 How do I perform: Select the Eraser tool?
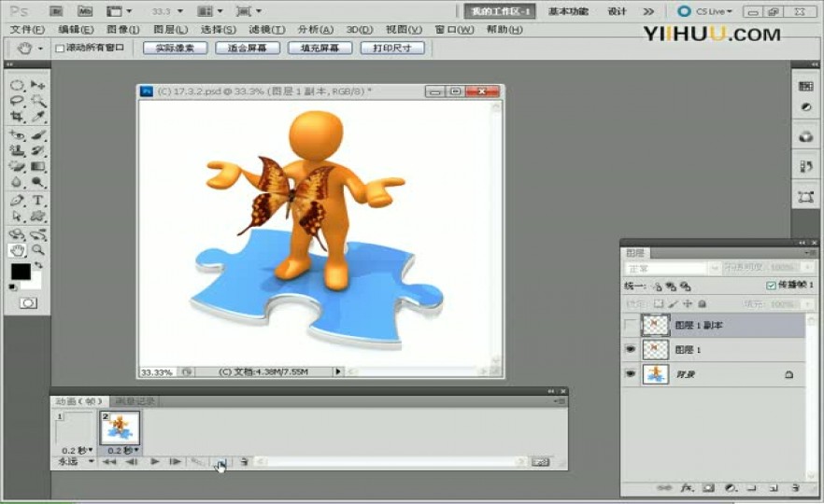17,166
